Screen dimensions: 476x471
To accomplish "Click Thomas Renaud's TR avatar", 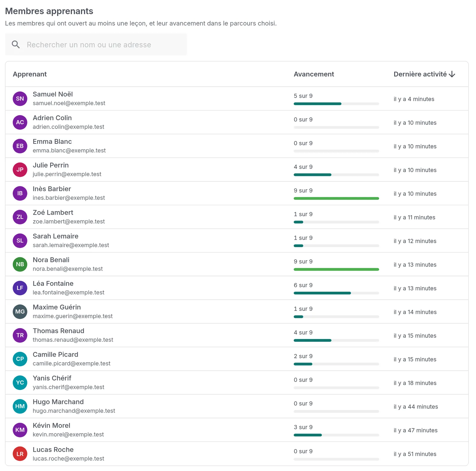I will click(20, 335).
